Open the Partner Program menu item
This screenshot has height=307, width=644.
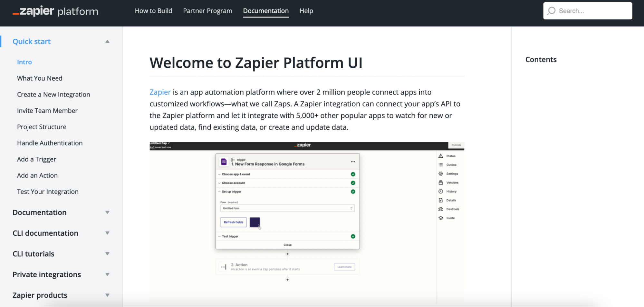(x=207, y=11)
